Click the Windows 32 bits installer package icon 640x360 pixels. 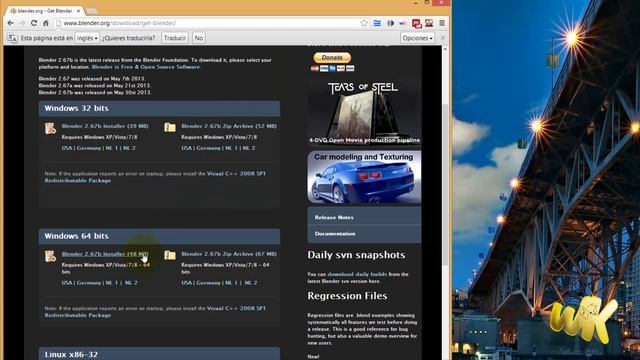tap(50, 128)
